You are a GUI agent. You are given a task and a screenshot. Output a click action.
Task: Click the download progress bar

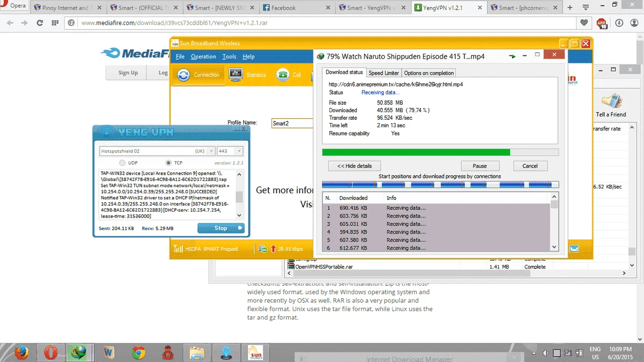tap(440, 153)
